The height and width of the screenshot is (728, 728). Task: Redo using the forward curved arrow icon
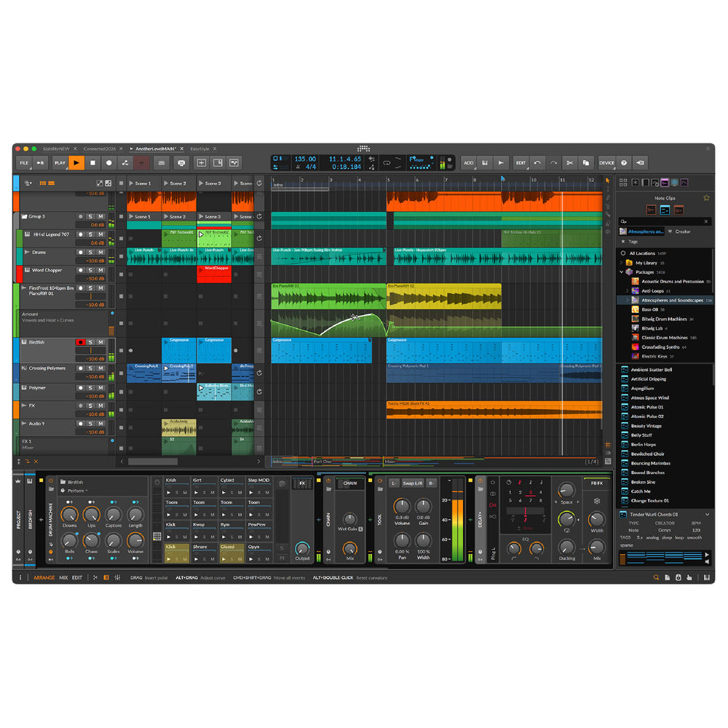point(553,163)
